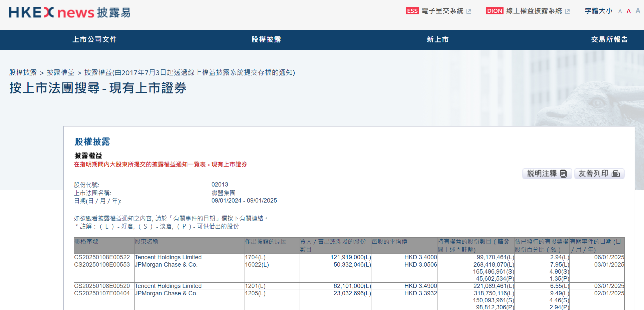Open the 股權披露 navigation menu
The height and width of the screenshot is (310, 644).
click(266, 40)
